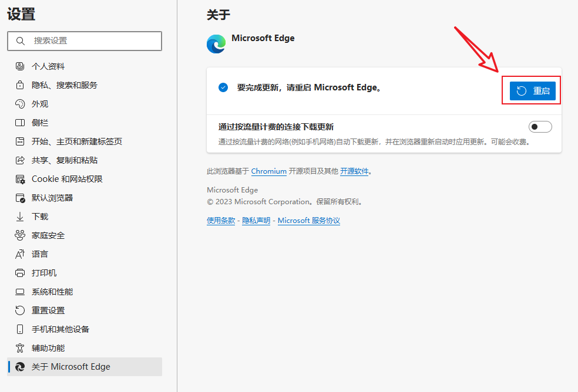Viewport: 578px width, 392px height.
Task: Select 默认浏览器 in the settings sidebar
Action: tap(52, 198)
